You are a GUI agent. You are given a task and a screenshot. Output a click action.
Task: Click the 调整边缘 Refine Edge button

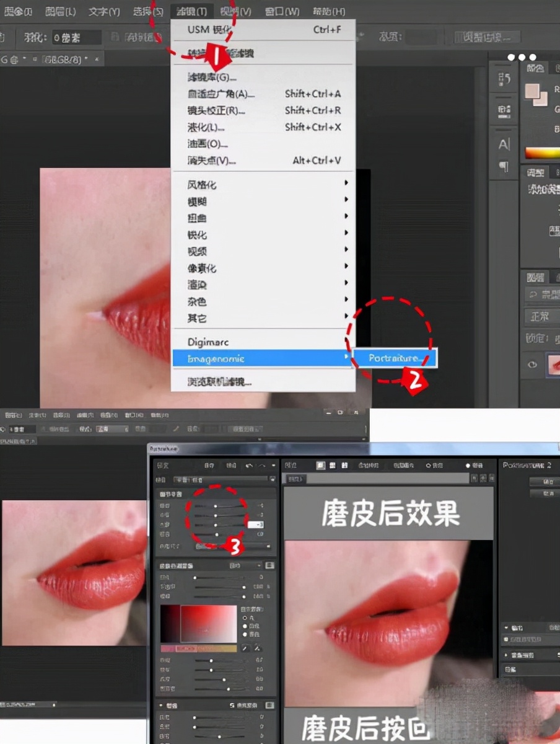pyautogui.click(x=487, y=37)
